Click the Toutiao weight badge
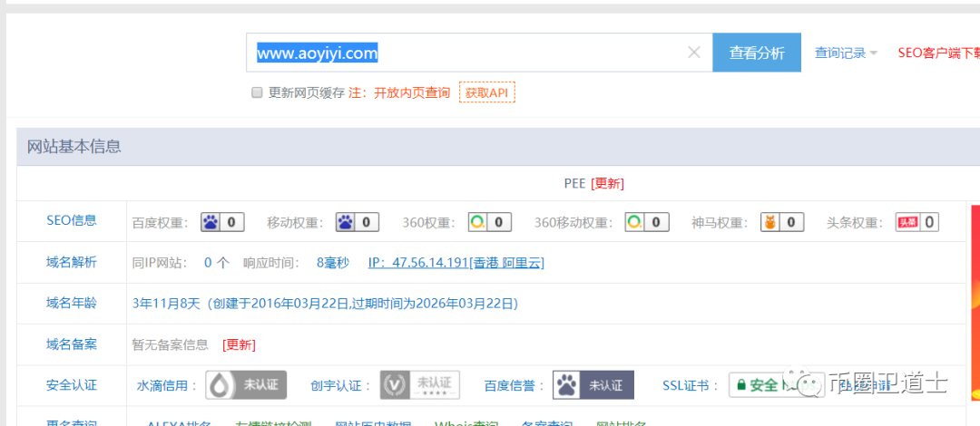Viewport: 980px width, 426px height. 916,222
